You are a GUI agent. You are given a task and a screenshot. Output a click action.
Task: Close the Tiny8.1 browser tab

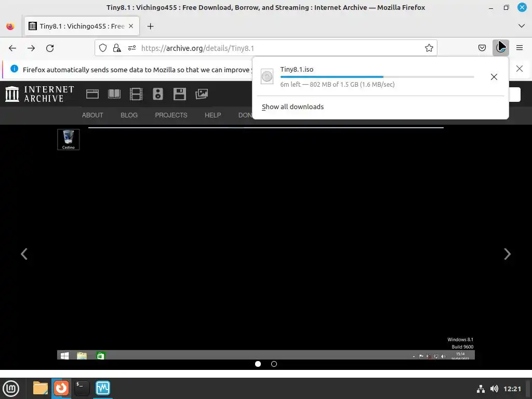coord(131,26)
